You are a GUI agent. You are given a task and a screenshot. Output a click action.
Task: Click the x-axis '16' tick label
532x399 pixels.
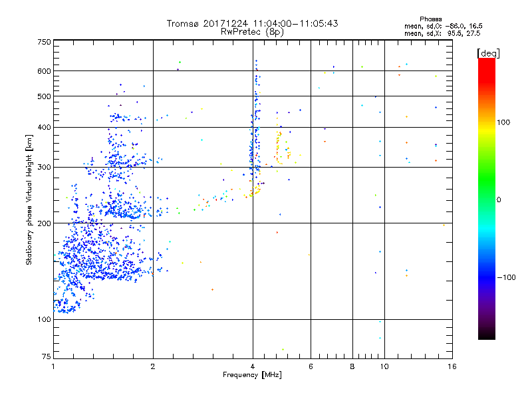click(x=452, y=366)
